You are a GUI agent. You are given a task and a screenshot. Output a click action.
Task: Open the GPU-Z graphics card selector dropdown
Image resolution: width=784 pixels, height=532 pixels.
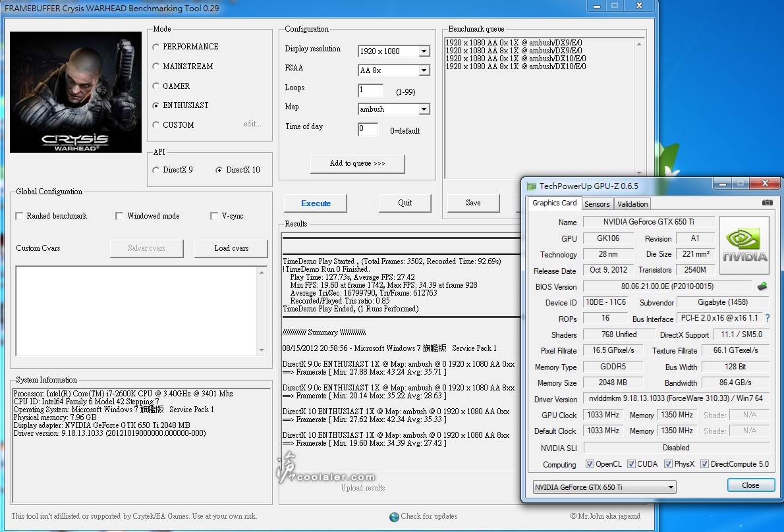[x=605, y=487]
